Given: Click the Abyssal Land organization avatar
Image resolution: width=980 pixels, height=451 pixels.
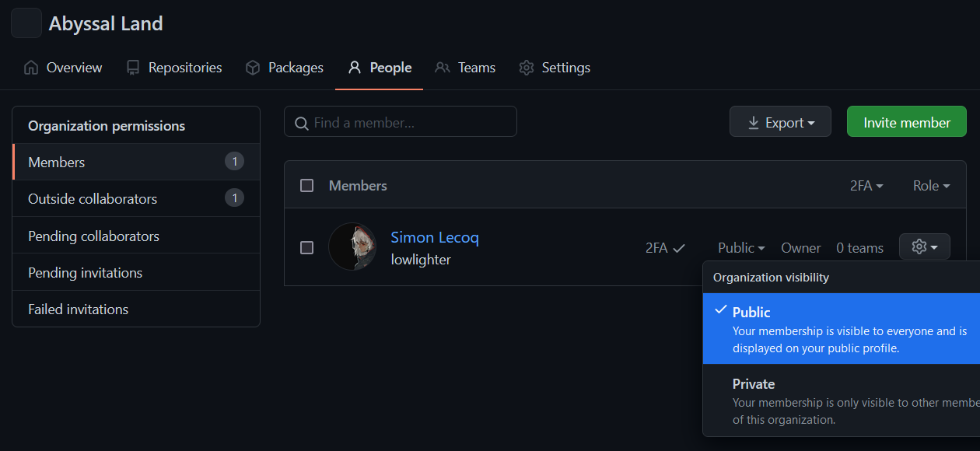Looking at the screenshot, I should coord(26,23).
